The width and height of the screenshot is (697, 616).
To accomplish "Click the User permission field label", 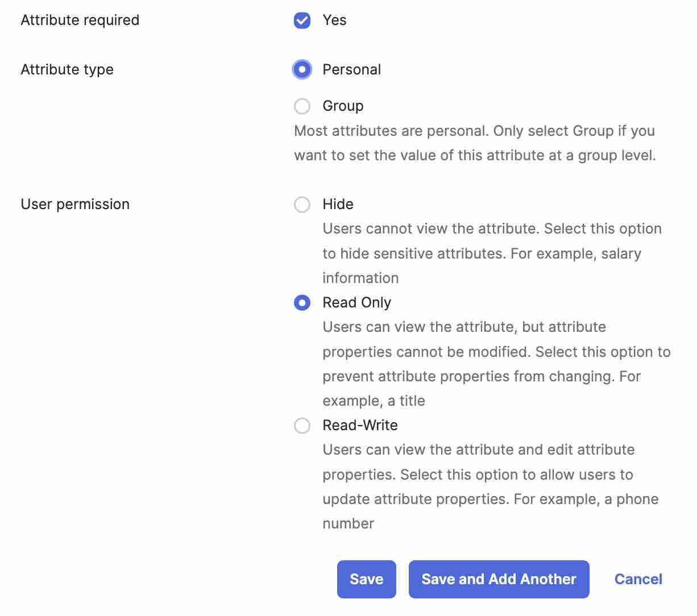I will [74, 204].
